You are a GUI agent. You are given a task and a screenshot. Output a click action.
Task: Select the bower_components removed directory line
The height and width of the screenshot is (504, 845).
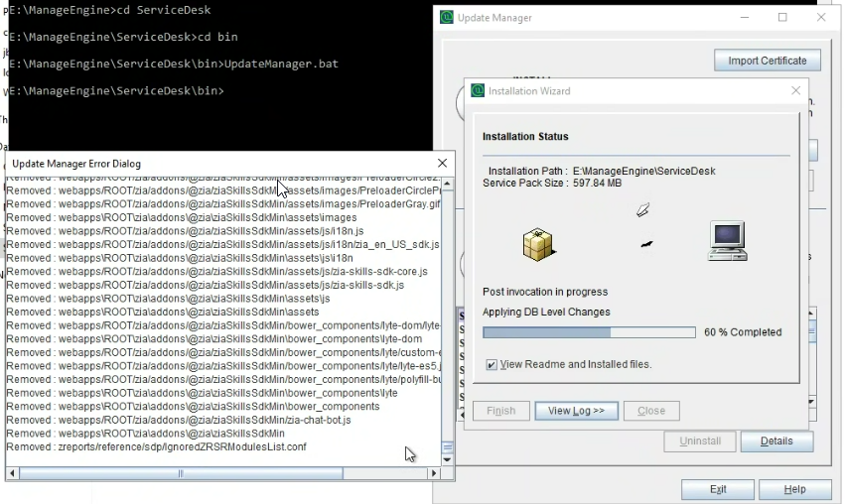click(x=193, y=406)
